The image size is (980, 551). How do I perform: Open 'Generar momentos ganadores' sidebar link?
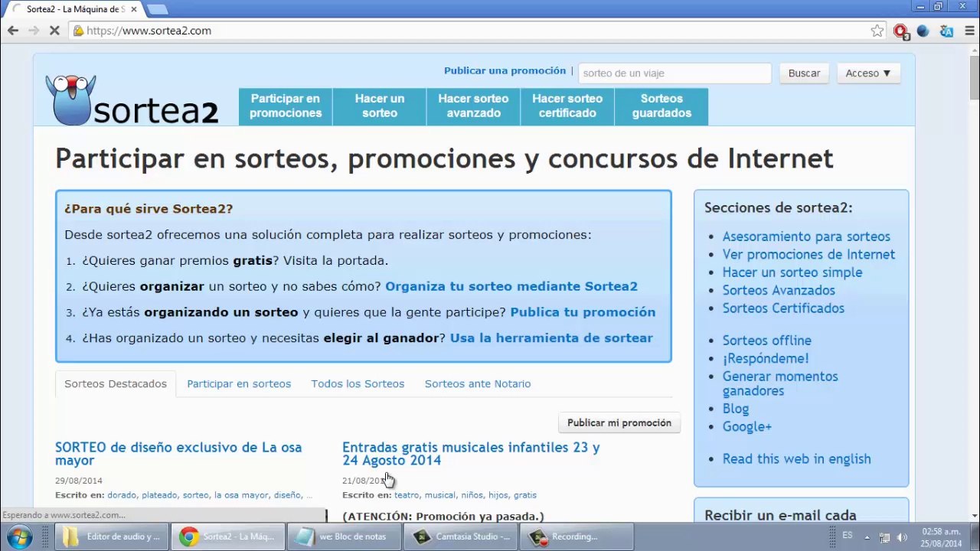click(x=780, y=383)
